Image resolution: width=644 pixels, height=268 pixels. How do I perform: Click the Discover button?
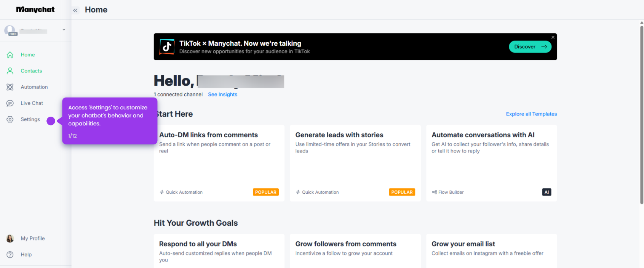tap(530, 47)
